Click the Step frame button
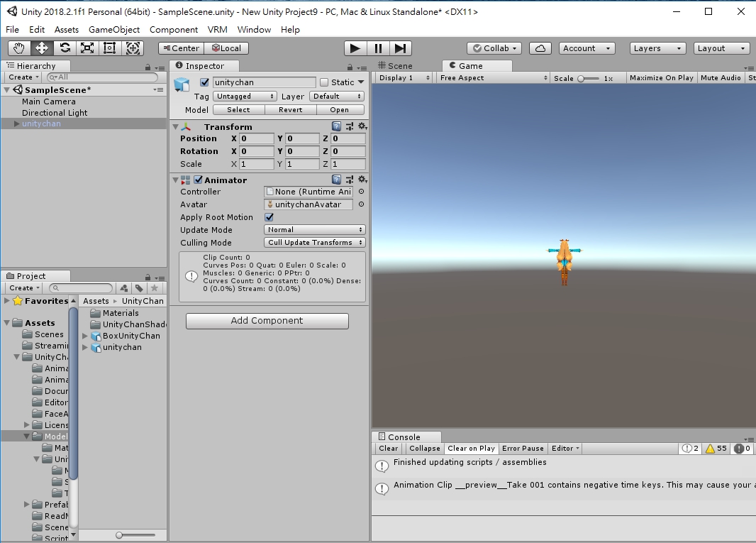This screenshot has height=543, width=756. 400,48
